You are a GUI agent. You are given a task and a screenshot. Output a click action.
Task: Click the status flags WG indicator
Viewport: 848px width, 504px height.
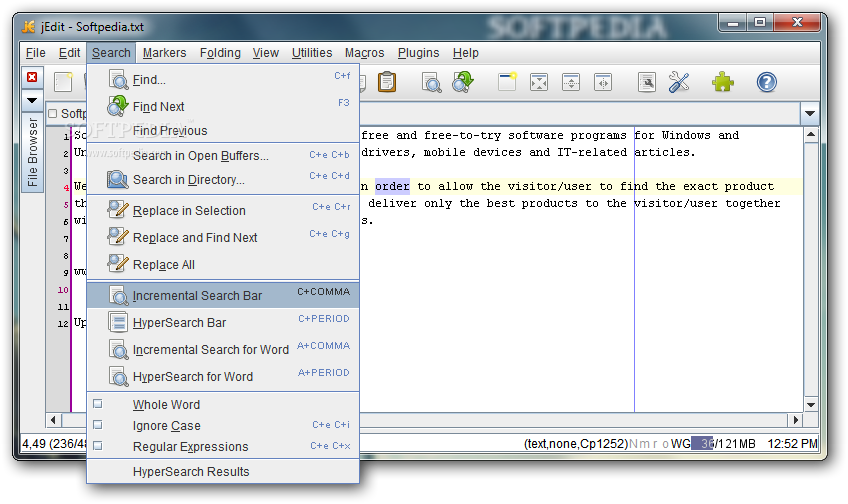tap(681, 443)
